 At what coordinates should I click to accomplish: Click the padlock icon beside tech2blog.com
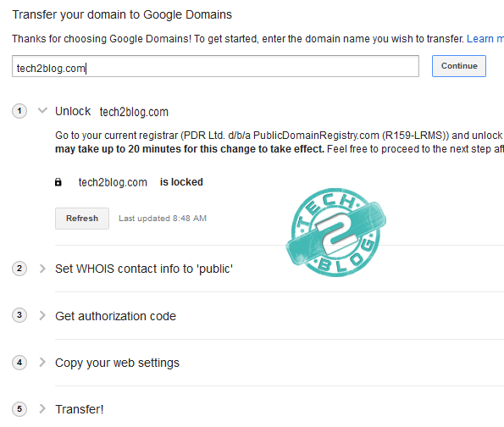pyautogui.click(x=58, y=182)
